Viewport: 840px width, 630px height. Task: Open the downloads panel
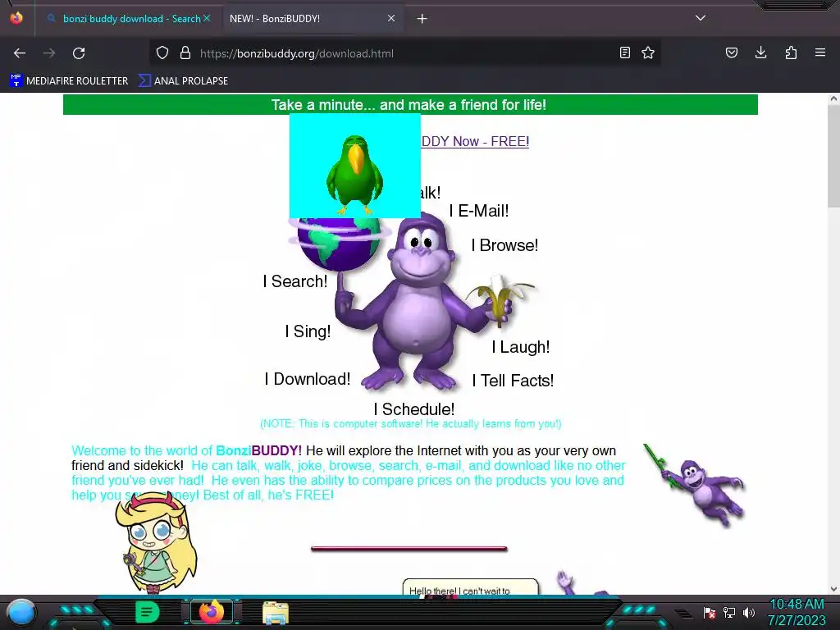(x=760, y=52)
